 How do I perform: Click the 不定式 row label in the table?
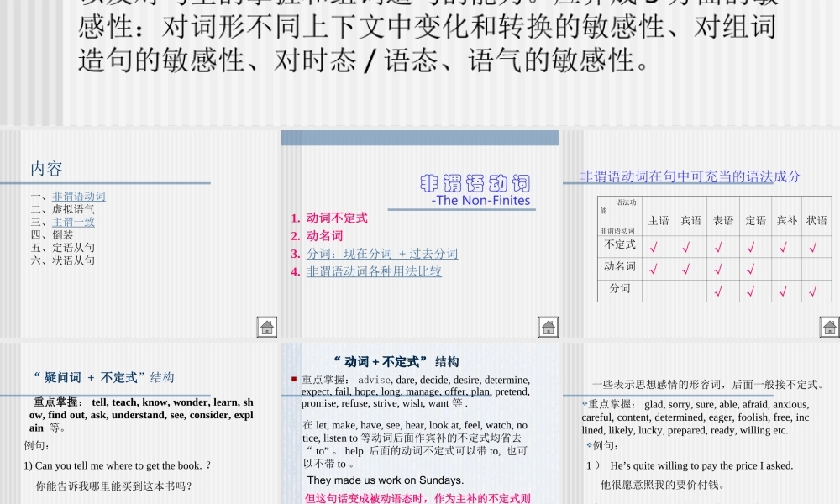[x=620, y=244]
